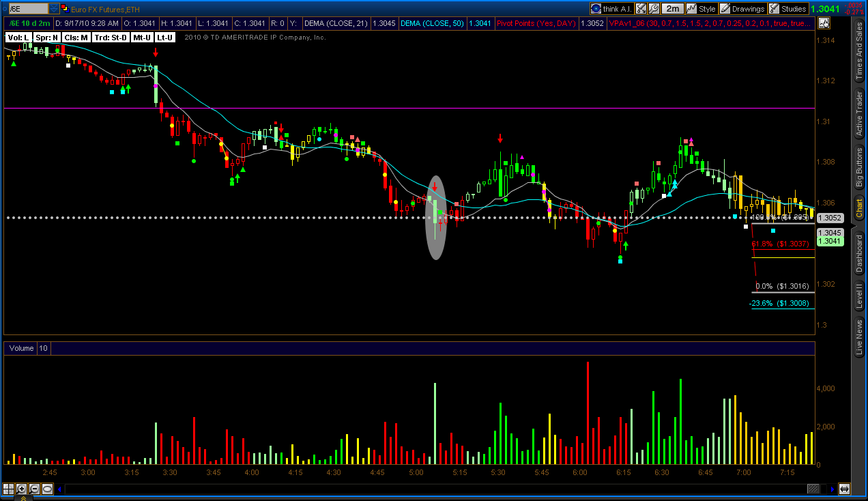The image size is (868, 501).
Task: Open the Live News sidebar tab
Action: pos(860,337)
